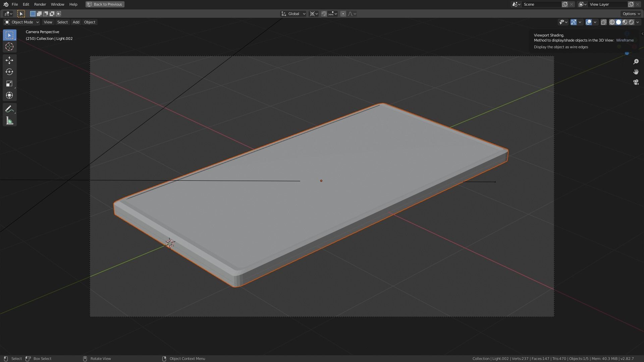Select the Scale tool

point(9,84)
